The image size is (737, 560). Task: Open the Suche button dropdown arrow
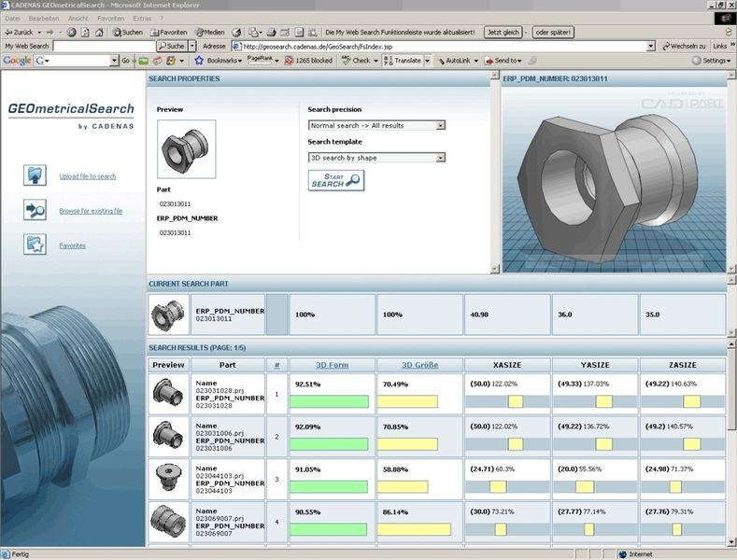192,46
